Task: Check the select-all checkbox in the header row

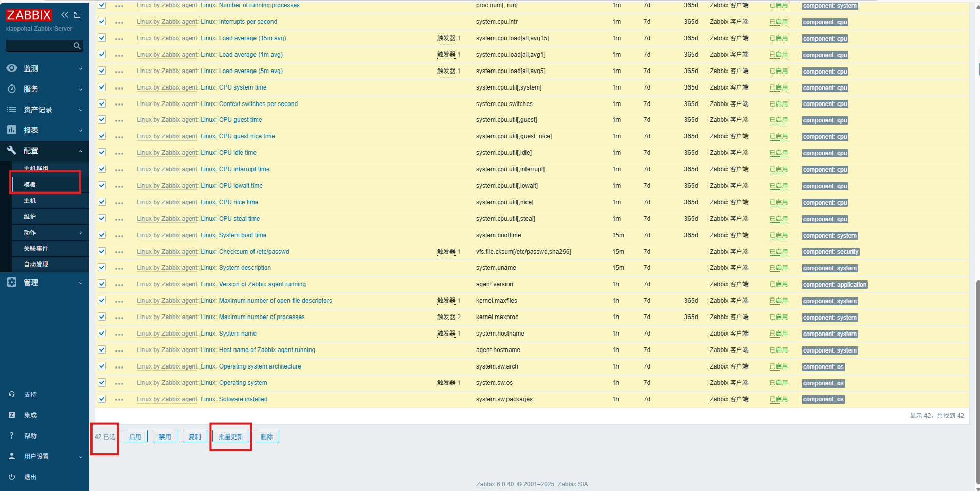Action: 102,5
